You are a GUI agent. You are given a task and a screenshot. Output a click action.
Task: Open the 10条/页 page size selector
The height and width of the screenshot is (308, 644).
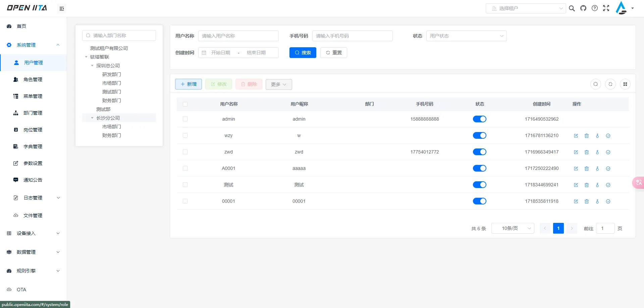tap(513, 228)
